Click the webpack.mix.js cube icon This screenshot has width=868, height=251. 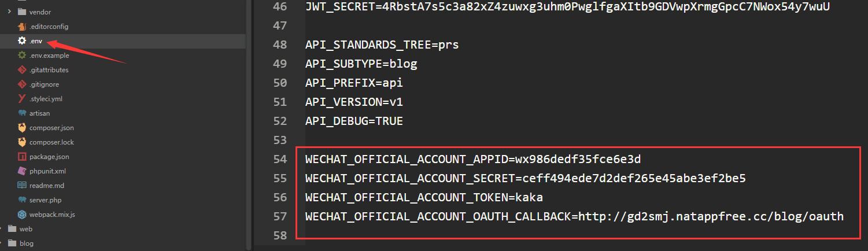[22, 215]
